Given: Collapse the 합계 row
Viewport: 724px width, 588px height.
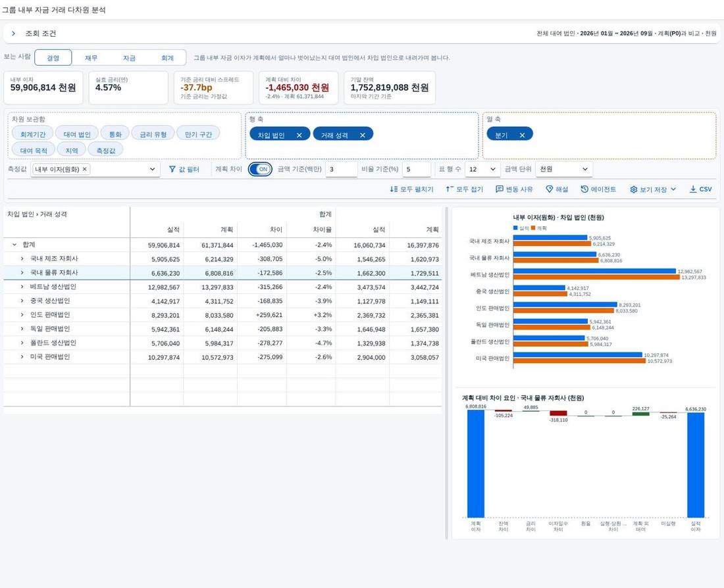Looking at the screenshot, I should click(x=14, y=245).
